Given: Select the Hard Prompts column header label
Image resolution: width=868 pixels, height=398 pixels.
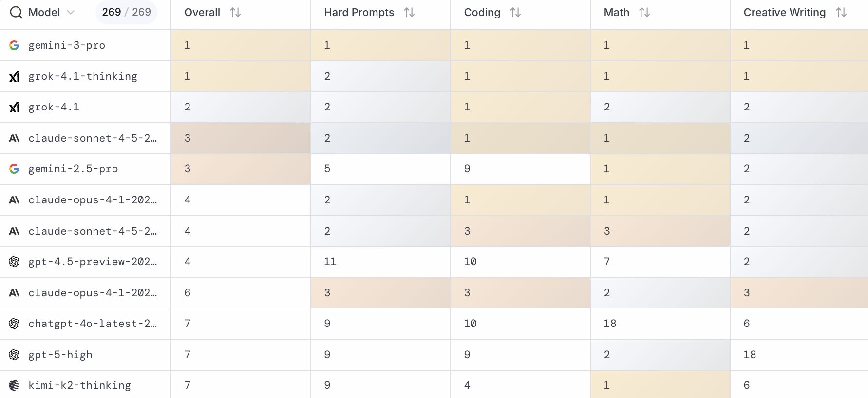Looking at the screenshot, I should click(359, 13).
